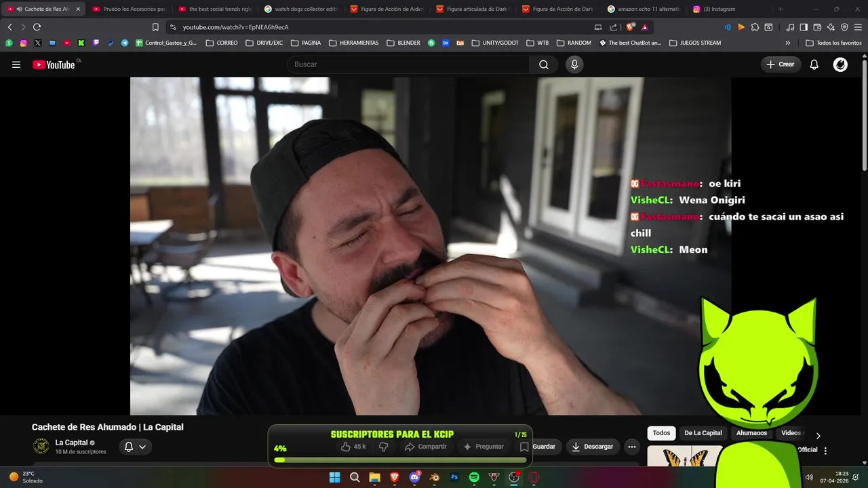
Task: Open the Telegram bookmark icon
Action: 125,43
